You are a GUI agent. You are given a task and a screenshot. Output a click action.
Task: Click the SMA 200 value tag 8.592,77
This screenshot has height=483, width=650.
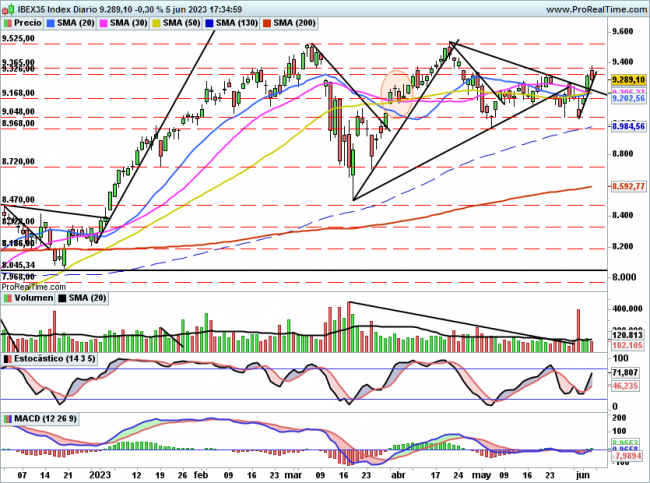coord(625,186)
